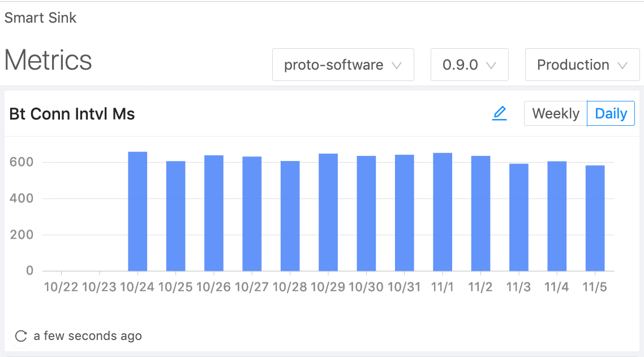Click the bar for 10/29
The height and width of the screenshot is (357, 644).
click(x=328, y=212)
